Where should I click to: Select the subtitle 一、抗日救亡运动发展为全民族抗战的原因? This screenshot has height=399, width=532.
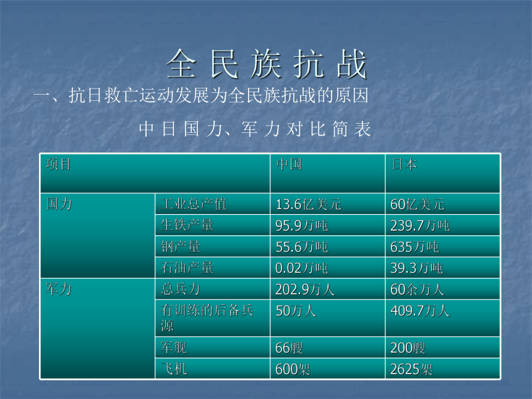pos(201,95)
